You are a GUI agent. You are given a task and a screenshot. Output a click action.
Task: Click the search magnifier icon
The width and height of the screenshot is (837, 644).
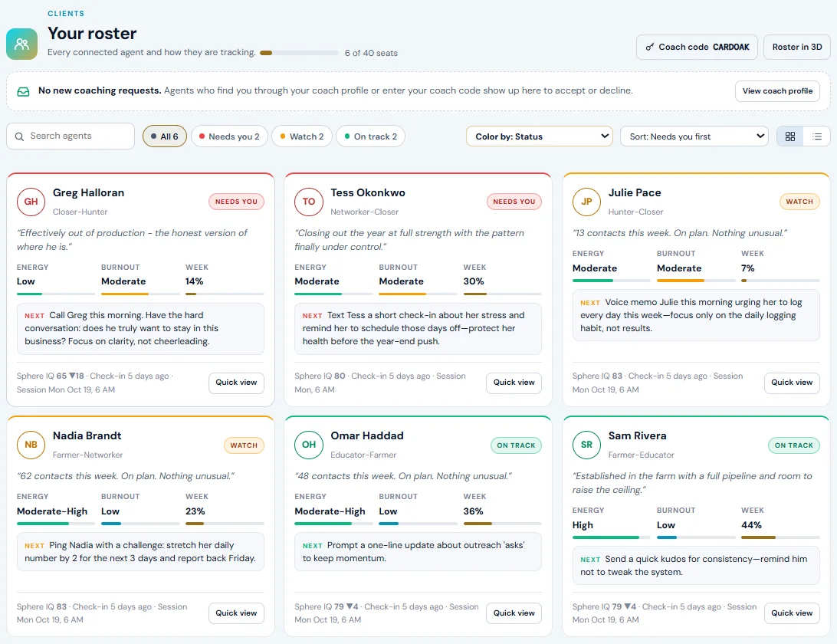[19, 136]
